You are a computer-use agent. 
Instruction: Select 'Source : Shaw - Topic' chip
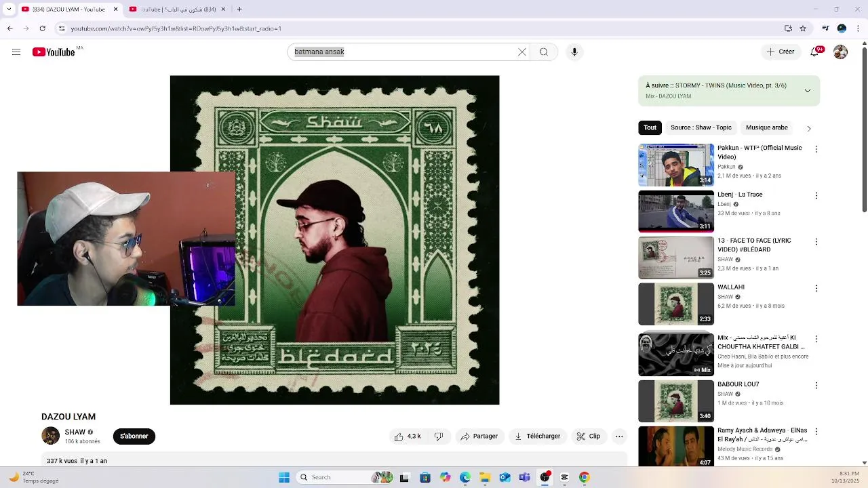click(x=701, y=127)
